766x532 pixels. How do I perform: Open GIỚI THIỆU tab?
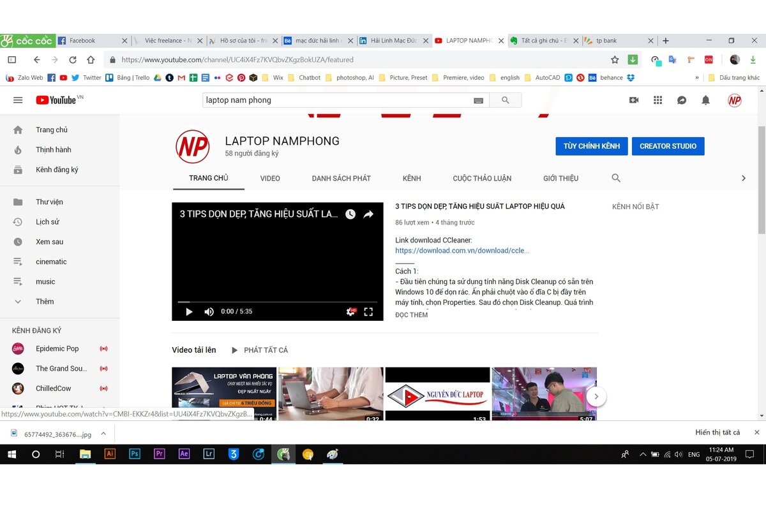pos(560,178)
